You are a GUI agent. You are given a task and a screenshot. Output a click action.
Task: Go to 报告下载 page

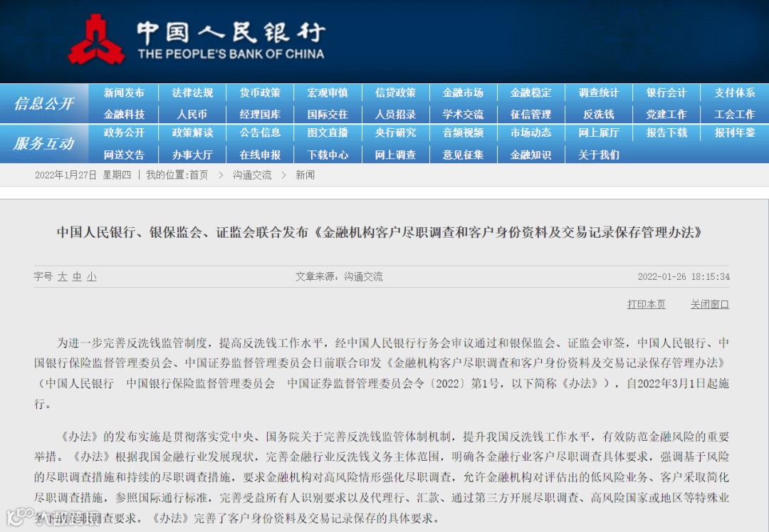tap(666, 133)
